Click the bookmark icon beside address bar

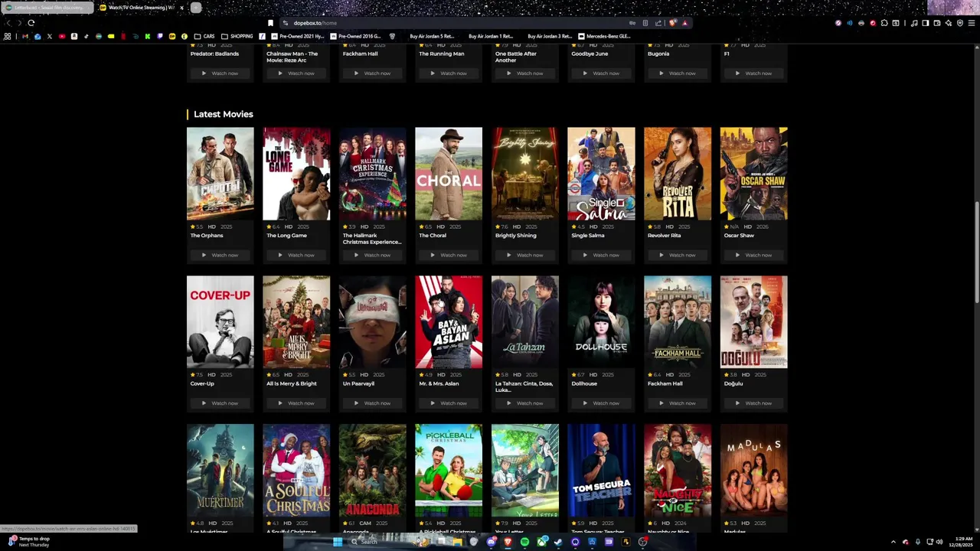[x=270, y=23]
